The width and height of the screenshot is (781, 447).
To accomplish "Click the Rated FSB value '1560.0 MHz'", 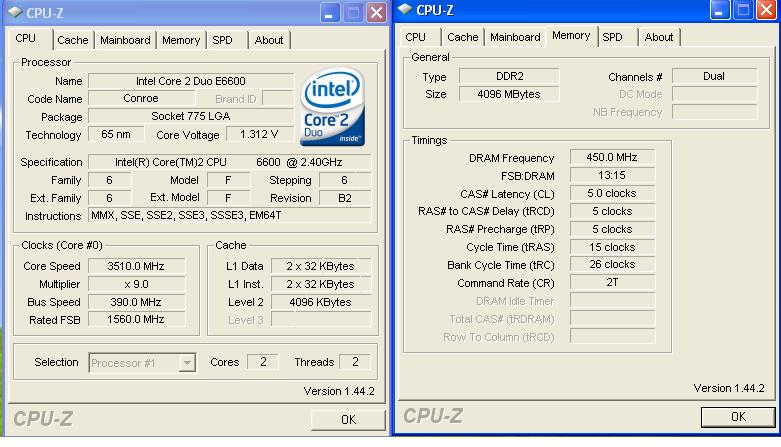I will [136, 319].
